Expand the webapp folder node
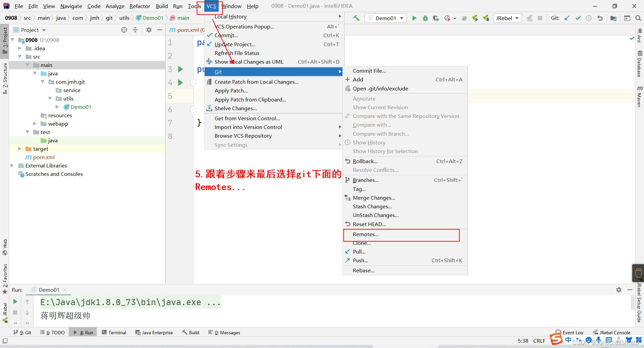Image resolution: width=644 pixels, height=348 pixels. [35, 124]
